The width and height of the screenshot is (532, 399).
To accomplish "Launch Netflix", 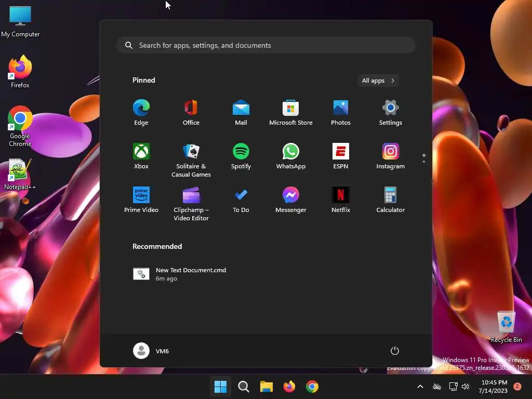I will tap(341, 200).
